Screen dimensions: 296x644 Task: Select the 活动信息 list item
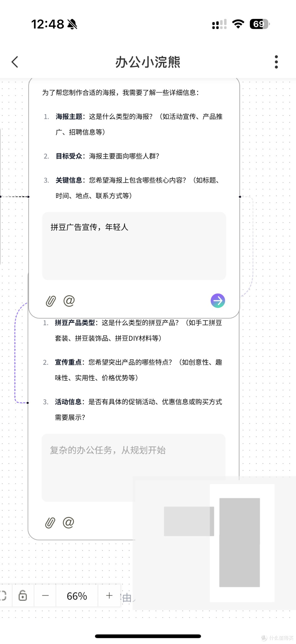132,409
